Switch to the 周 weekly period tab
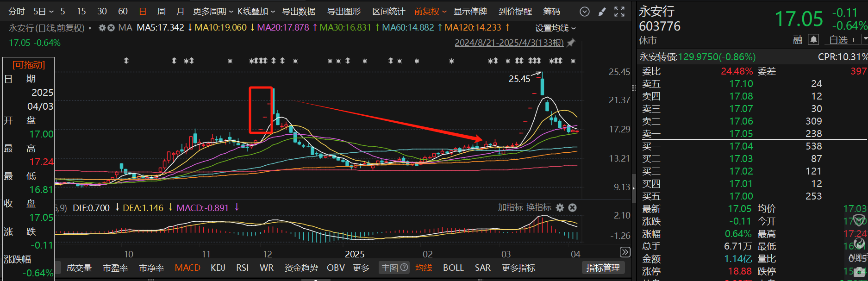 pos(161,12)
